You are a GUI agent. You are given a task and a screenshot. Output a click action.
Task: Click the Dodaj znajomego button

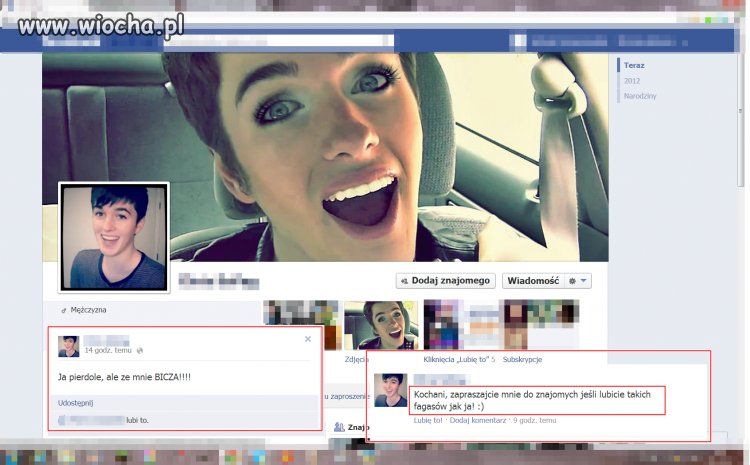point(445,281)
